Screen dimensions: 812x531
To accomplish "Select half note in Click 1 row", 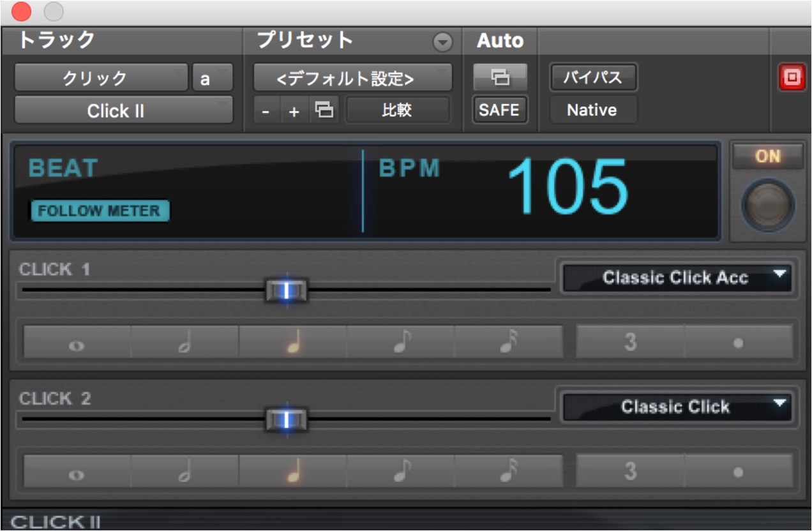I will [185, 343].
